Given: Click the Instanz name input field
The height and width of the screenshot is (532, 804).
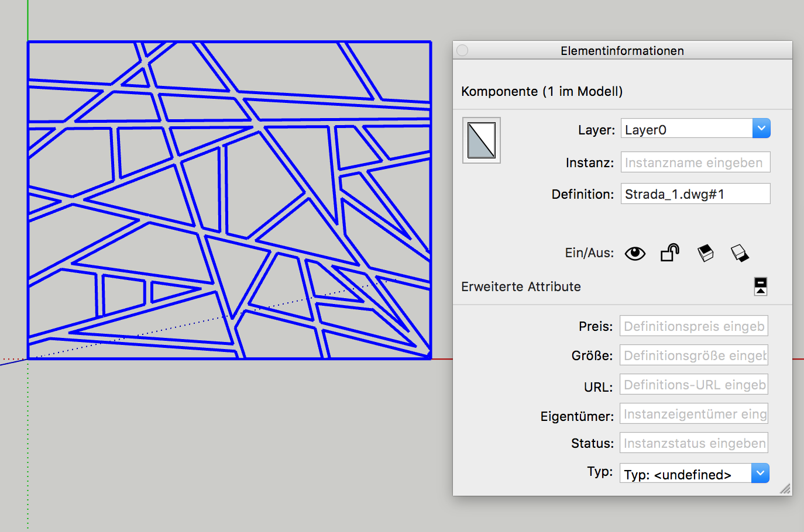Looking at the screenshot, I should [x=695, y=163].
